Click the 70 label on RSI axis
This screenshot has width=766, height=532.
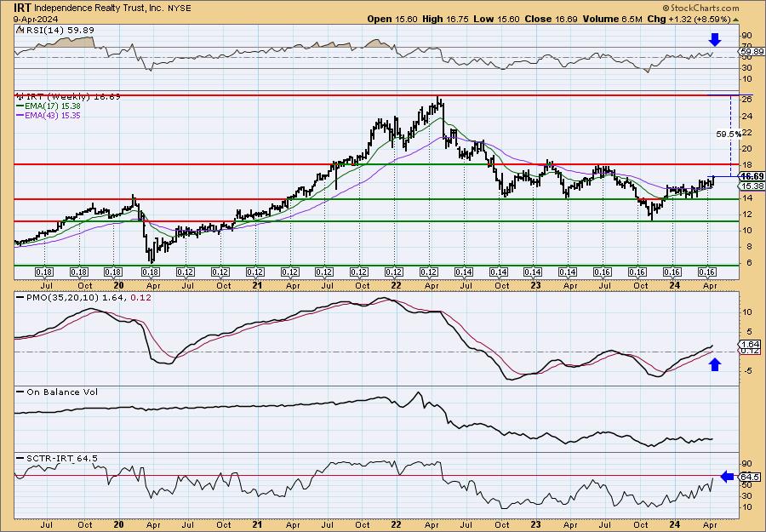click(746, 47)
